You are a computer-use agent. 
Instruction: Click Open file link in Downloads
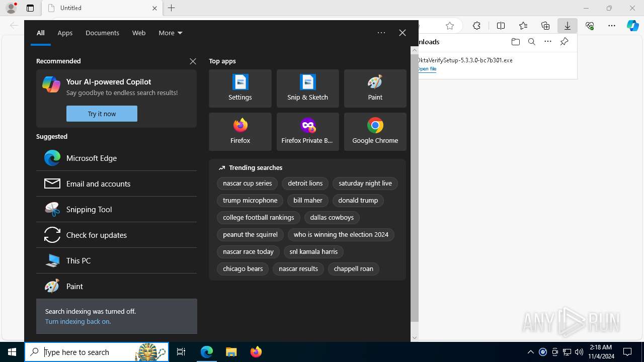(x=427, y=69)
